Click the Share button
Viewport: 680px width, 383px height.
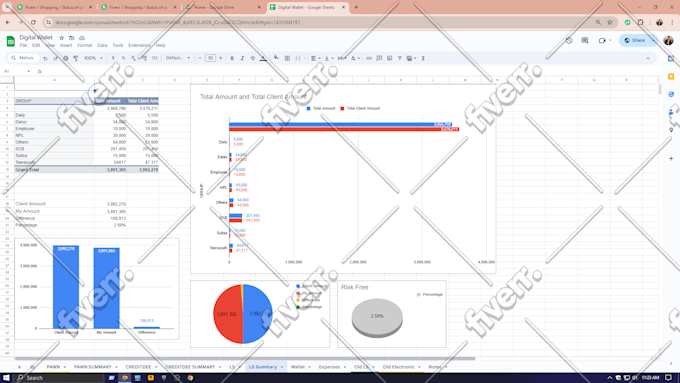click(x=634, y=40)
